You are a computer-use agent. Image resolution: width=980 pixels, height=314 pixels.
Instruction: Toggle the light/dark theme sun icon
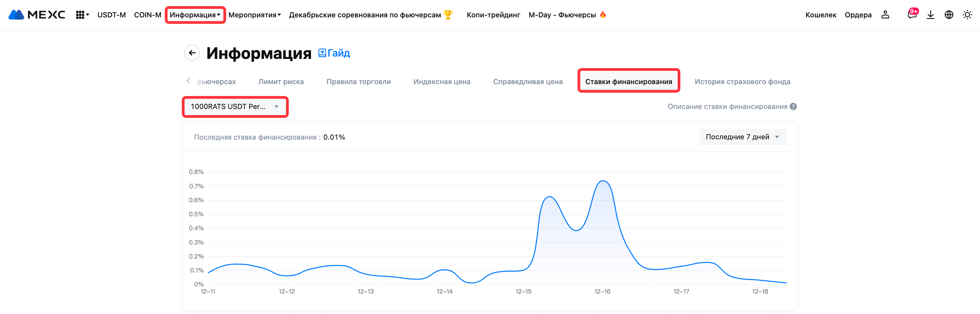967,15
